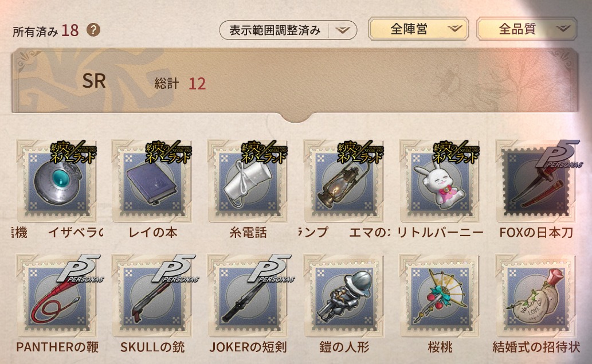592x364 pixels.
Task: Expand the 全陣営 faction filter
Action: (418, 29)
